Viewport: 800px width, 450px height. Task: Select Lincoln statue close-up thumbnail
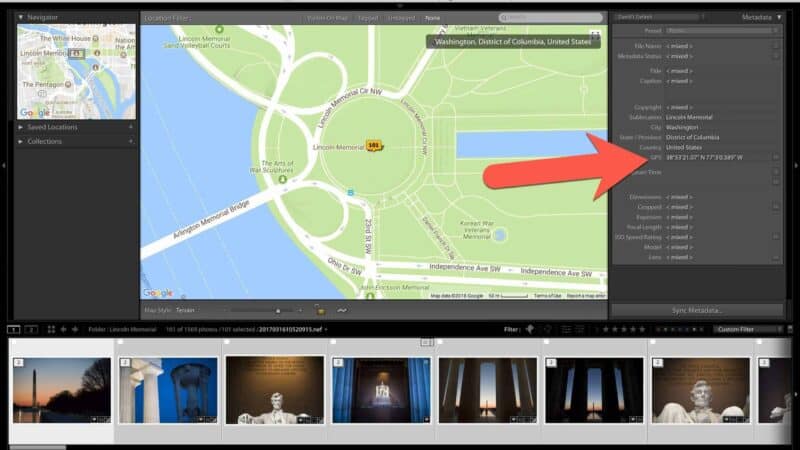pyautogui.click(x=701, y=390)
